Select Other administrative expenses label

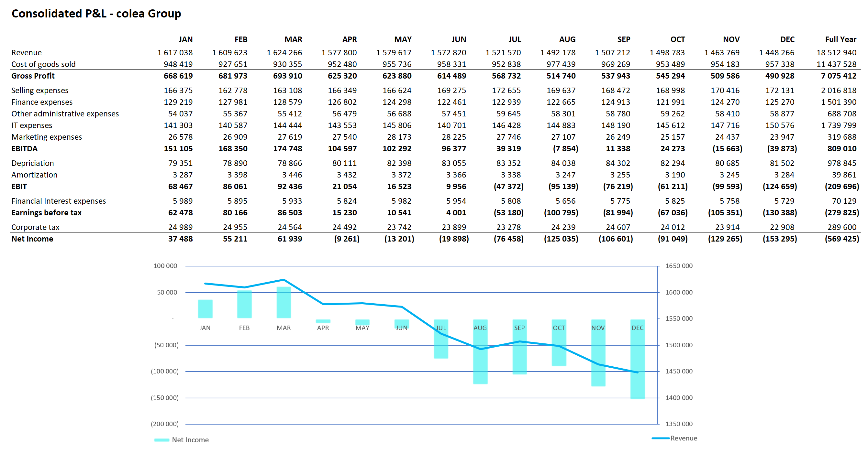point(65,113)
